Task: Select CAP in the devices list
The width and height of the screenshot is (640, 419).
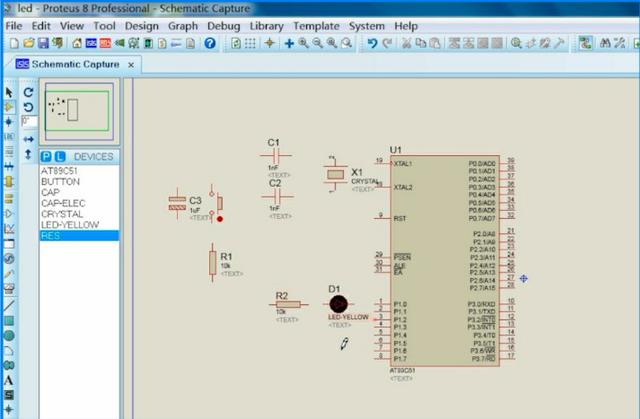Action: click(79, 192)
